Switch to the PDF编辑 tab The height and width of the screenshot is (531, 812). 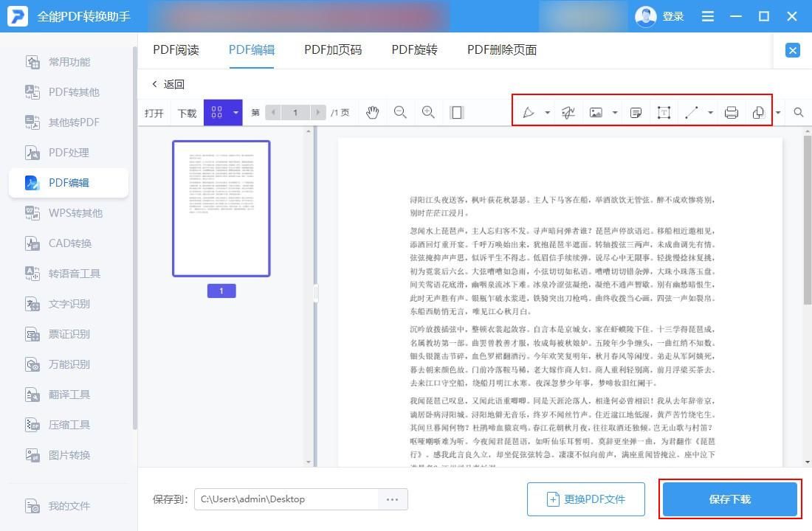point(252,49)
